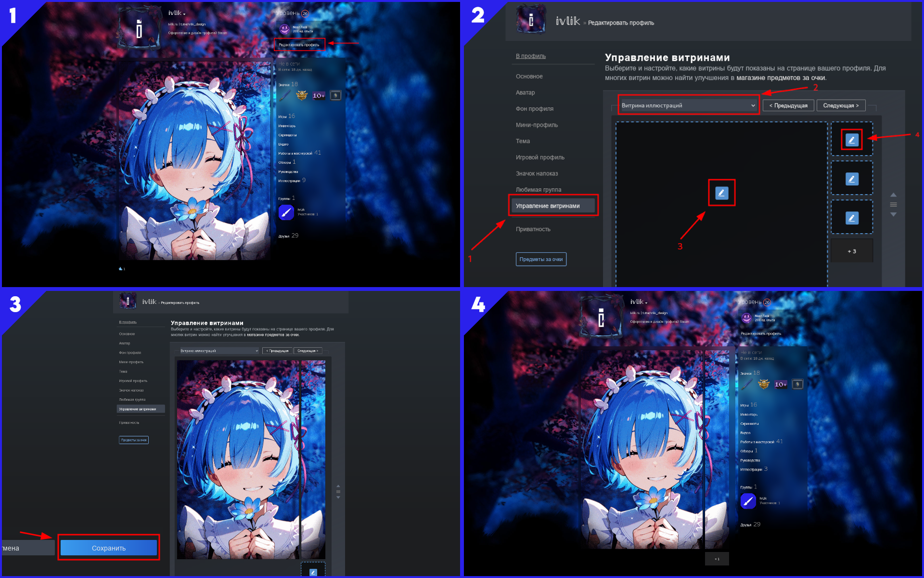In panel 2, click the showcase move-up arrow
The image size is (924, 578).
pos(893,195)
